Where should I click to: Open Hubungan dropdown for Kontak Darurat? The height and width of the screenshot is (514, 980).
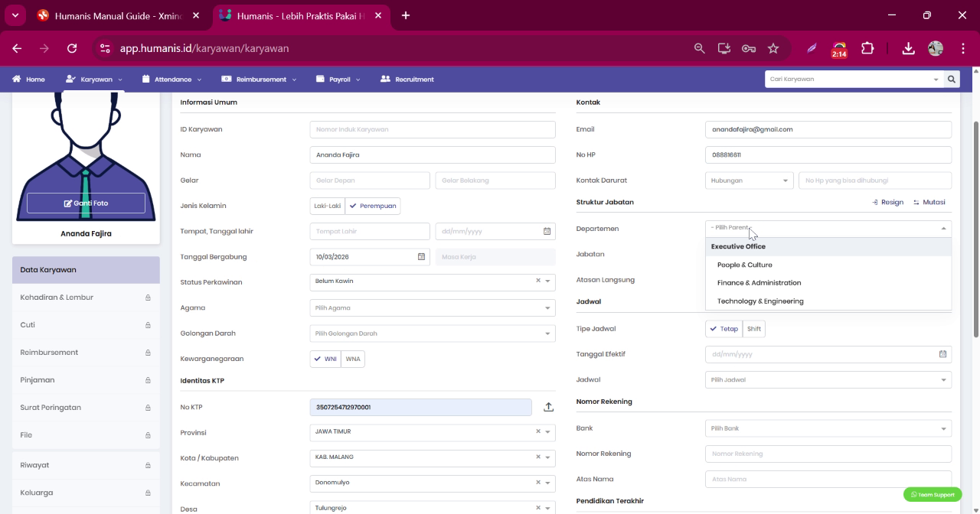coord(749,181)
